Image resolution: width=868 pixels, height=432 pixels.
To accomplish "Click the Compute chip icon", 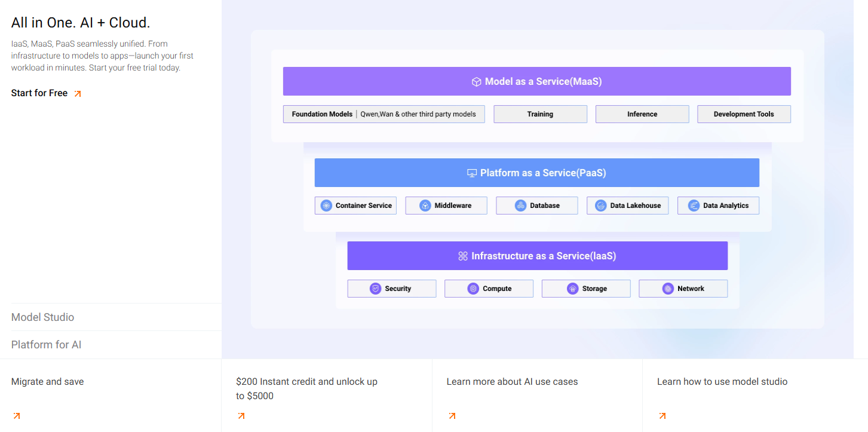I will 474,289.
